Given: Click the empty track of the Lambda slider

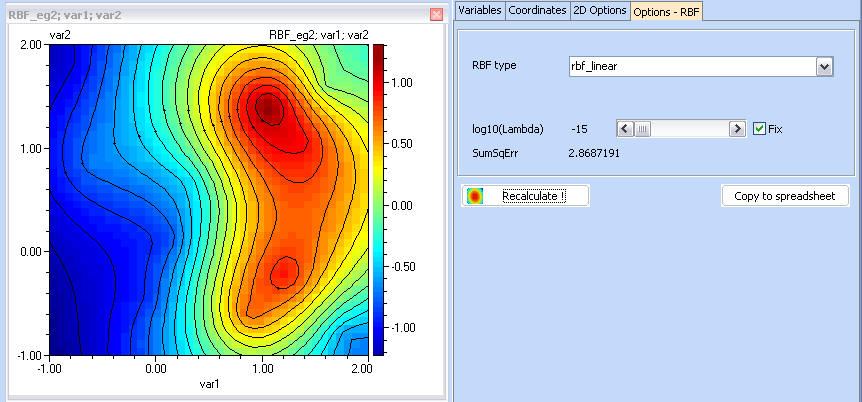Looking at the screenshot, I should [690, 129].
